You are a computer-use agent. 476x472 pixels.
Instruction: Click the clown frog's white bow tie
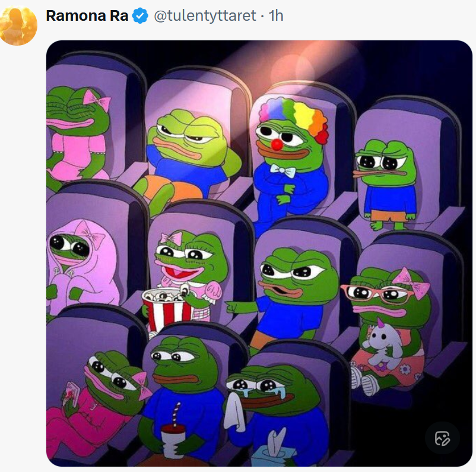tap(283, 171)
